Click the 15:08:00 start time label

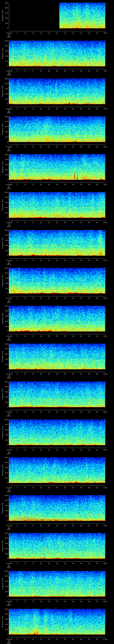coord(9,184)
